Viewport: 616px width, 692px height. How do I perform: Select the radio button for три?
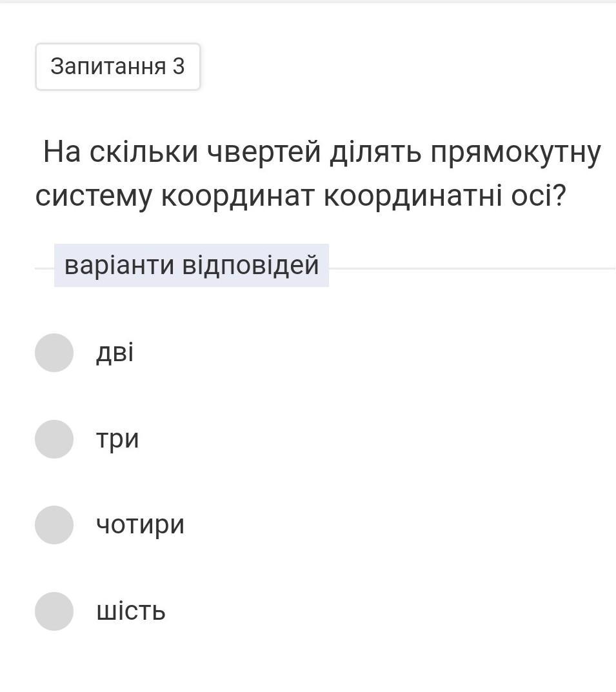click(x=54, y=439)
